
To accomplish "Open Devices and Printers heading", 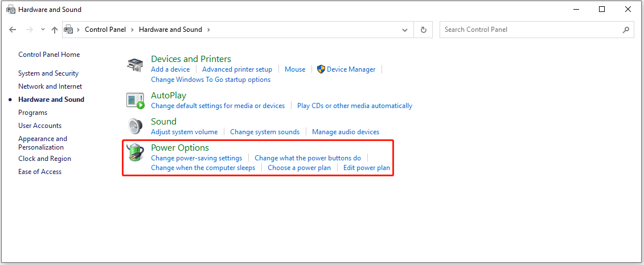I will point(191,59).
